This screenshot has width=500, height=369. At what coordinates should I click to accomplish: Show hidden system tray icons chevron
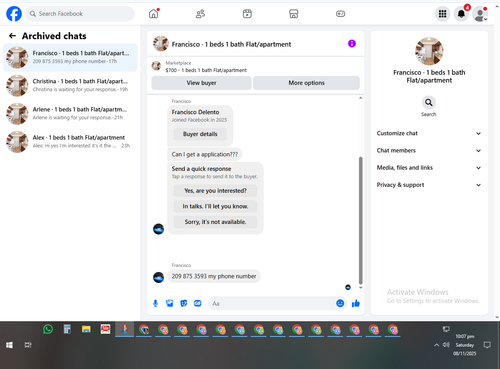[436, 345]
